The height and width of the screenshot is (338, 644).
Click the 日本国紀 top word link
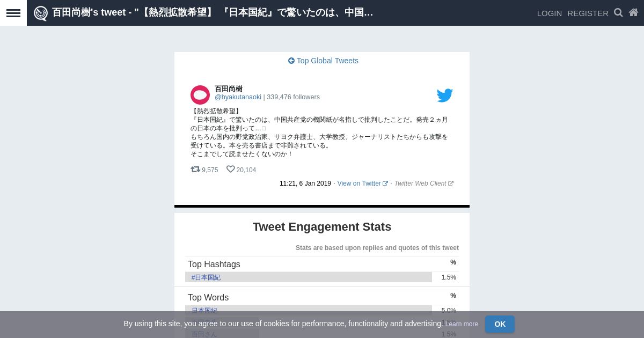pyautogui.click(x=204, y=311)
